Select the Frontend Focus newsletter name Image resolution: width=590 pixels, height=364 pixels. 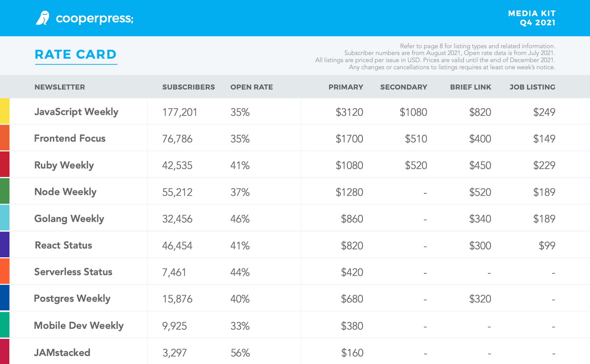tap(70, 139)
